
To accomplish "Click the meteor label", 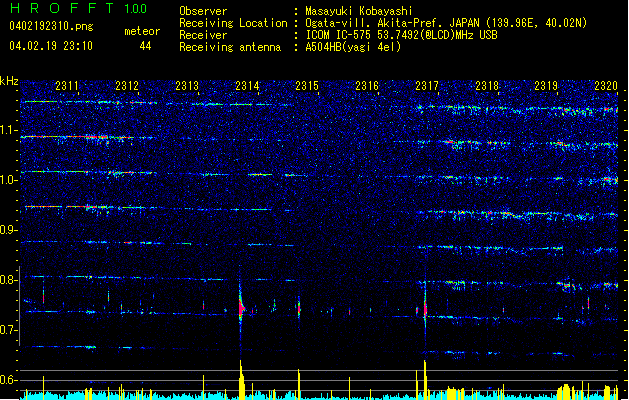I will [x=142, y=31].
